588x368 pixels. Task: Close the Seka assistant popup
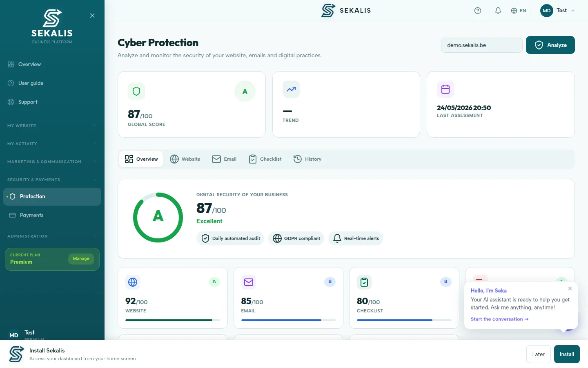[x=570, y=289]
